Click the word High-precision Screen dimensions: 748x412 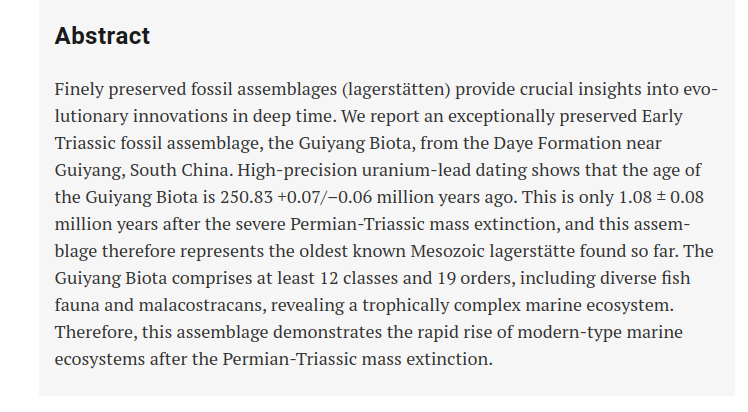[297, 171]
